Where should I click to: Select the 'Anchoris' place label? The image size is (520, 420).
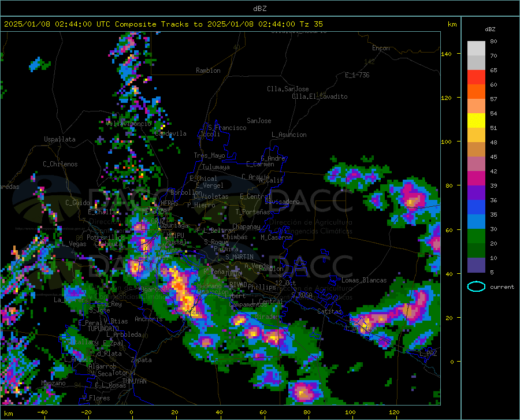point(148,319)
